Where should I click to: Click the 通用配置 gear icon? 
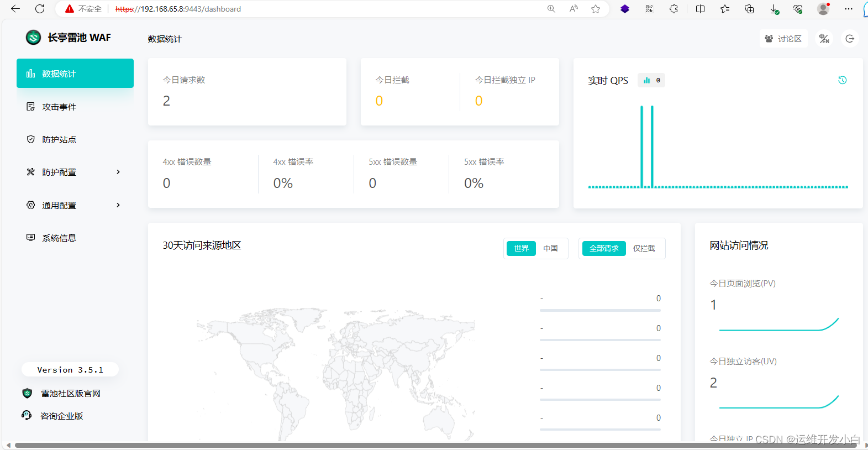(x=31, y=205)
